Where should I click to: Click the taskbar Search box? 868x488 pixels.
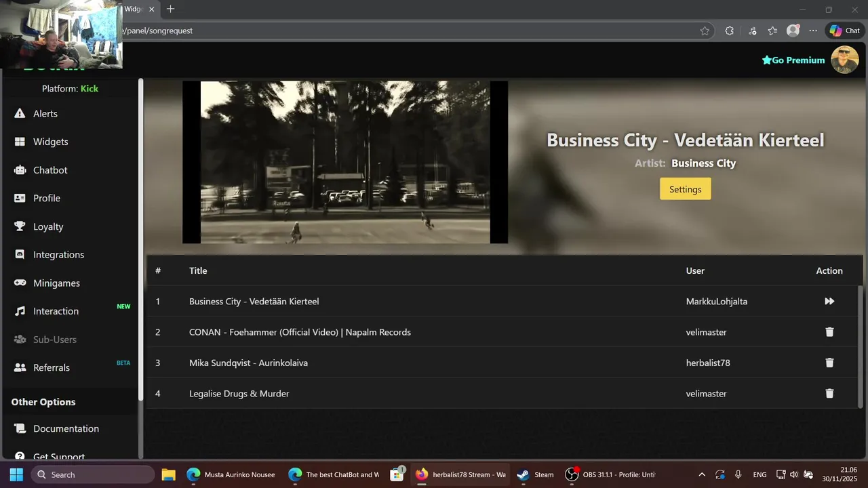point(93,474)
